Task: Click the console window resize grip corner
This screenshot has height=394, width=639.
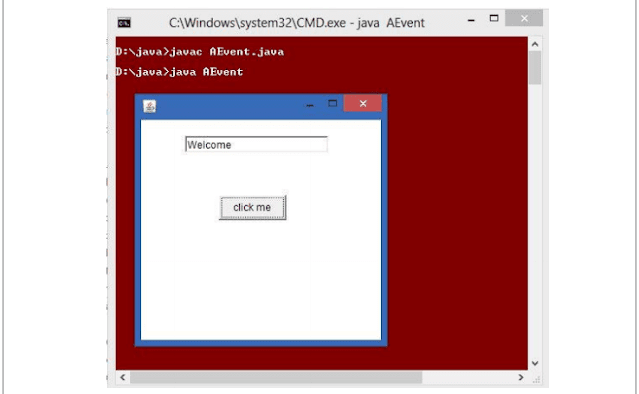Action: [x=536, y=379]
